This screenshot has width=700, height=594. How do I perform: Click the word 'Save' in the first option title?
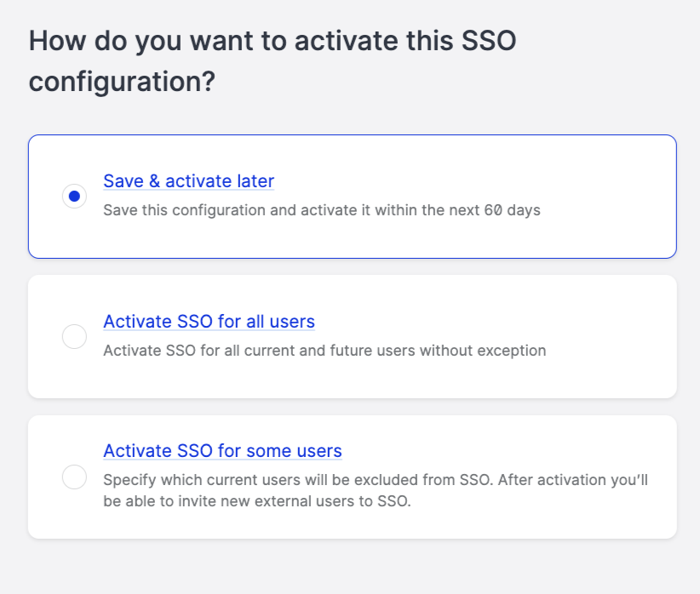coord(123,181)
